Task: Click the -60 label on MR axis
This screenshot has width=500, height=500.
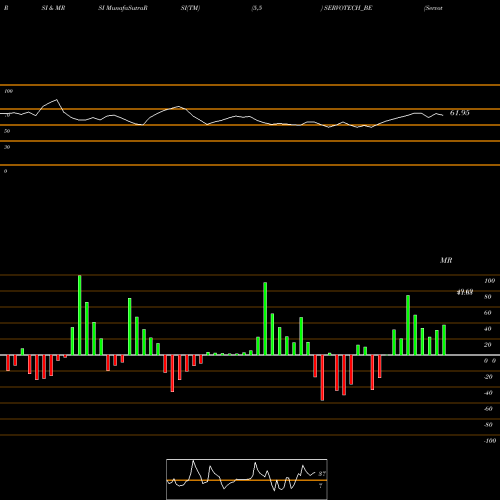Action: click(x=488, y=409)
